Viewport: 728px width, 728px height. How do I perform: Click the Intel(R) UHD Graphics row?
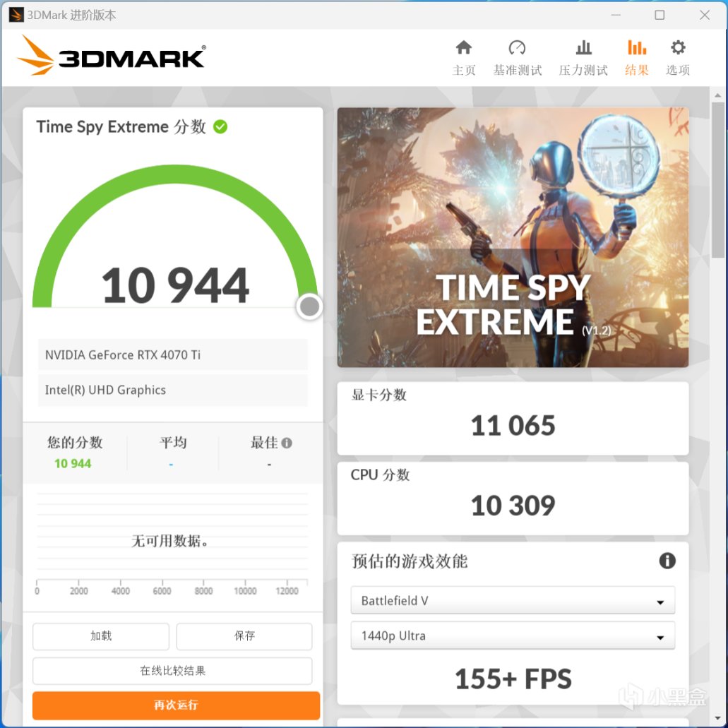[173, 390]
